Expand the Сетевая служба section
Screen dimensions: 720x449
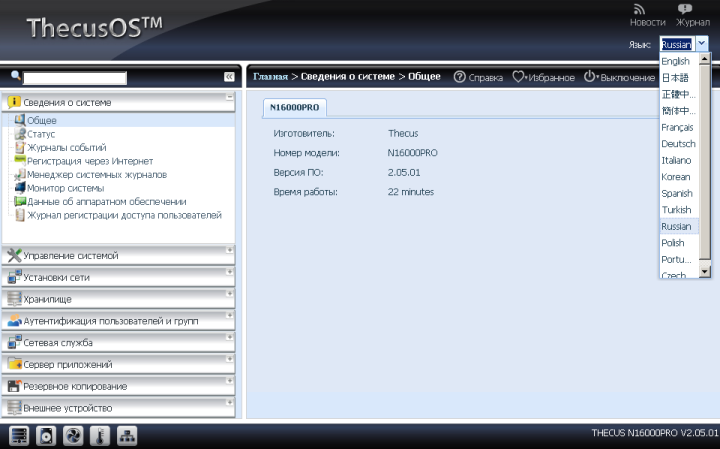[229, 337]
